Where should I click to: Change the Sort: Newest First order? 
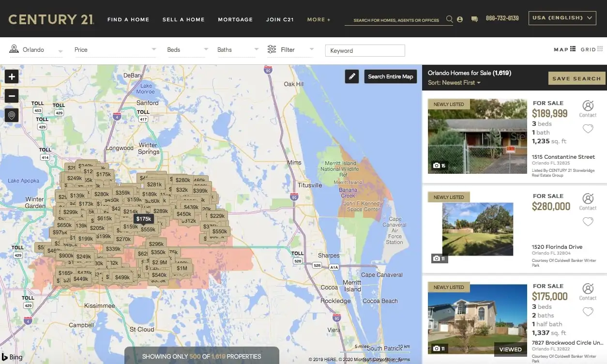click(454, 83)
